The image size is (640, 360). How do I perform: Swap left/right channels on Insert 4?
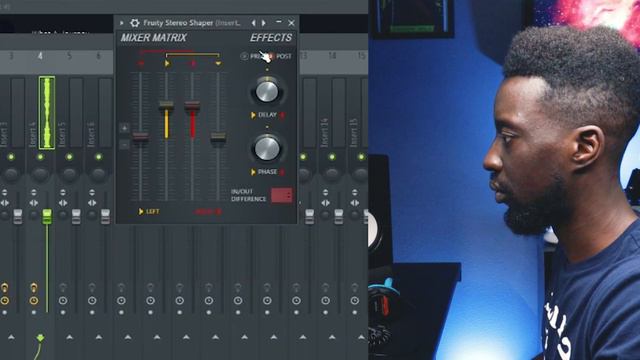click(34, 203)
